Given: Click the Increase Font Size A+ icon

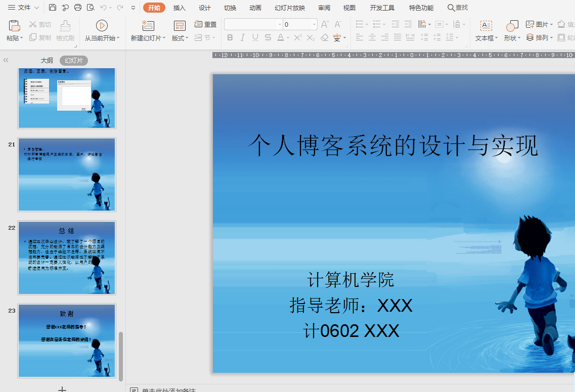Looking at the screenshot, I should (325, 24).
